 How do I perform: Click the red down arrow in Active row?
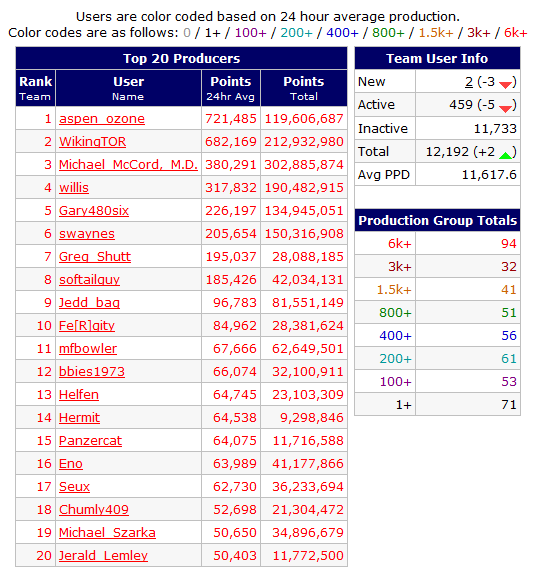coord(505,108)
